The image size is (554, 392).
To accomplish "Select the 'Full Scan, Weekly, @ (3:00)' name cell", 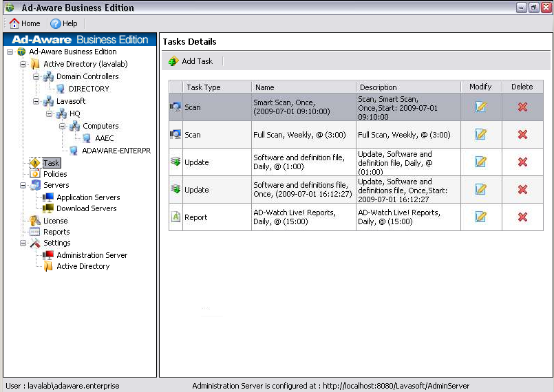I will coord(304,135).
